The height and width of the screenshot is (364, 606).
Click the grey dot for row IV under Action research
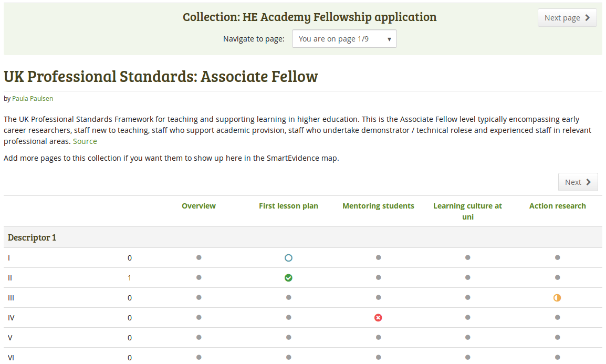point(557,317)
